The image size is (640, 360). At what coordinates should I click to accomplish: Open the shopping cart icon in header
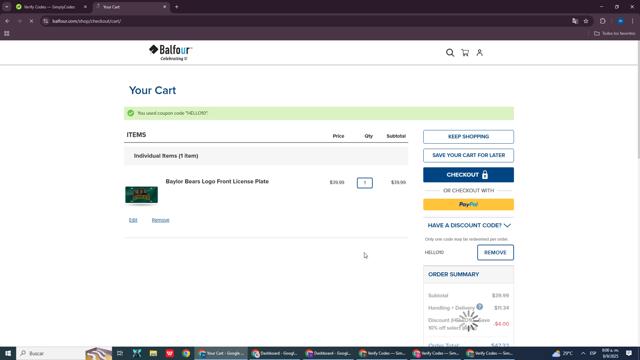click(x=465, y=53)
